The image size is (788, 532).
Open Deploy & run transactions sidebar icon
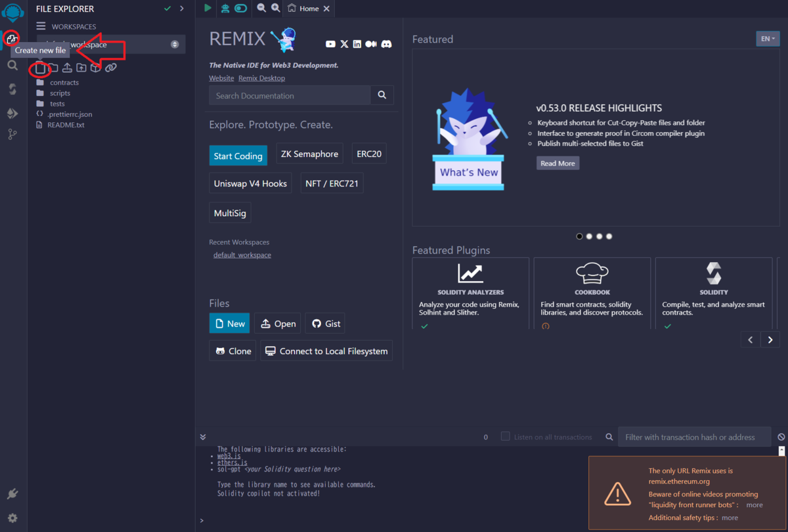[x=12, y=113]
